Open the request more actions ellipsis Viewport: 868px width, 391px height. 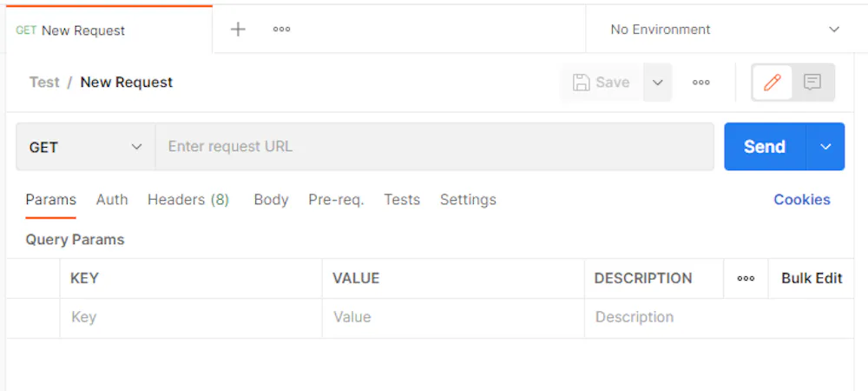click(701, 83)
